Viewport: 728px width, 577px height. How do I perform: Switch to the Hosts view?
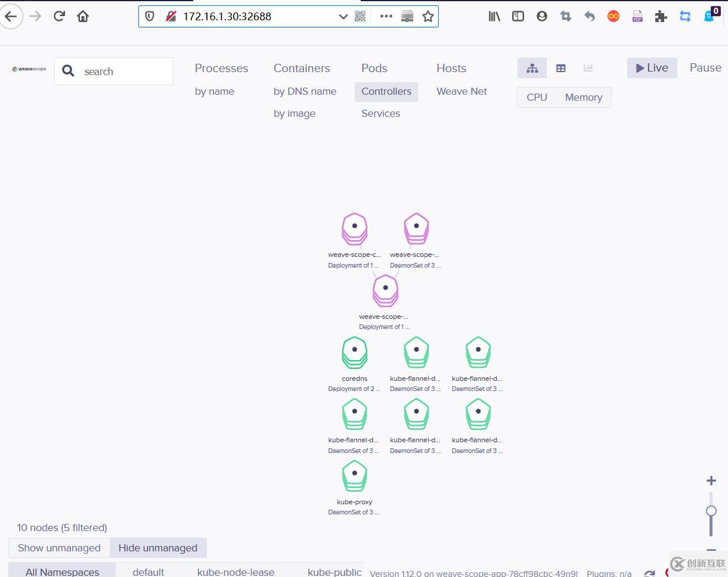(451, 68)
